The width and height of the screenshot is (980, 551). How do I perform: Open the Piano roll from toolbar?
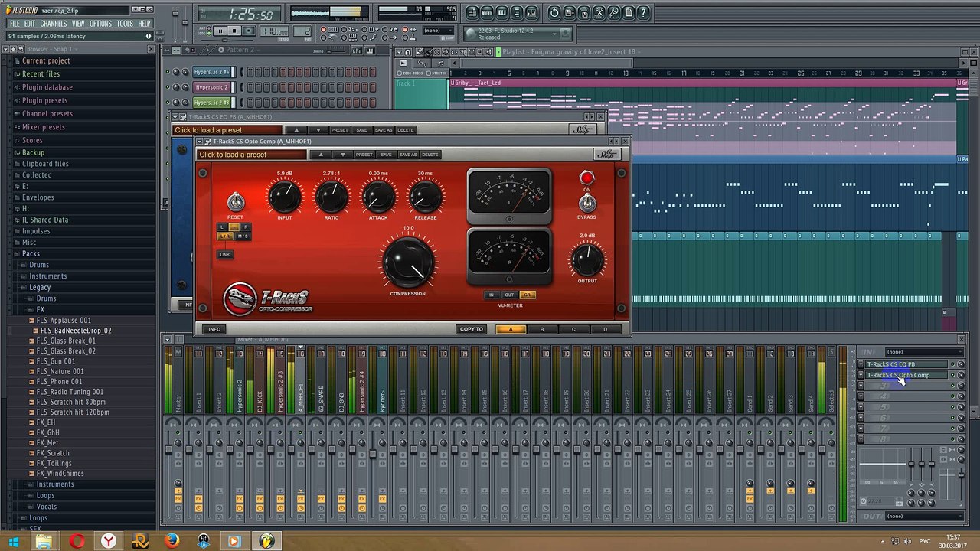click(502, 13)
